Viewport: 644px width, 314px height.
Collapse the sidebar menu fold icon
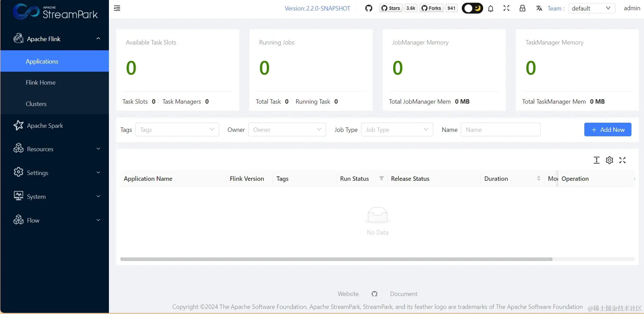[117, 8]
